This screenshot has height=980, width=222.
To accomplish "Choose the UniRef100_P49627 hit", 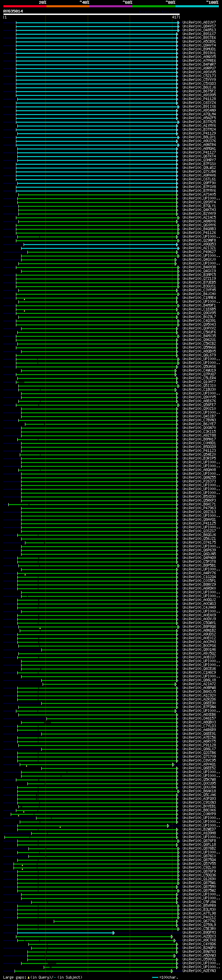I will (199, 252).
